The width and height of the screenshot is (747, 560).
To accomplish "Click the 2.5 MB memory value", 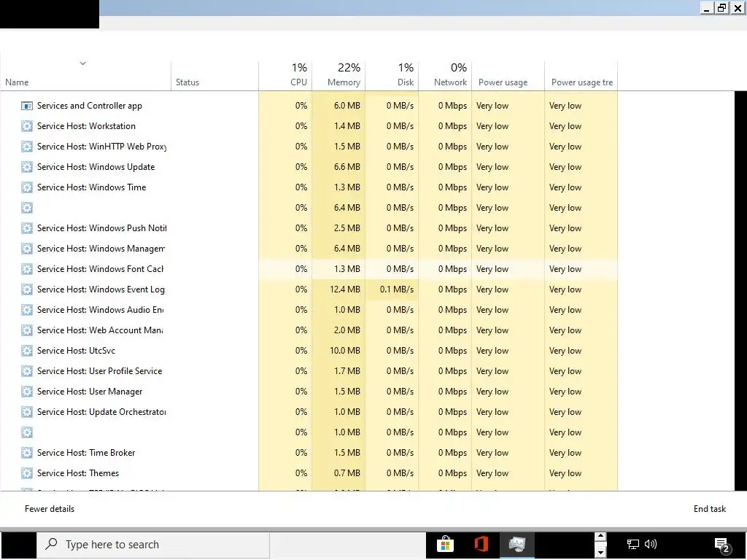I will click(347, 228).
